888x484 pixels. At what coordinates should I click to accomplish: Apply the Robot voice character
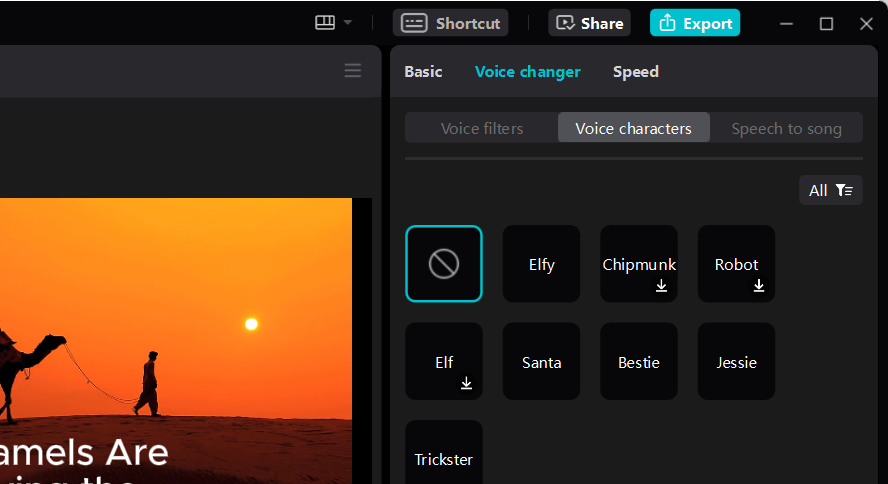pos(736,264)
